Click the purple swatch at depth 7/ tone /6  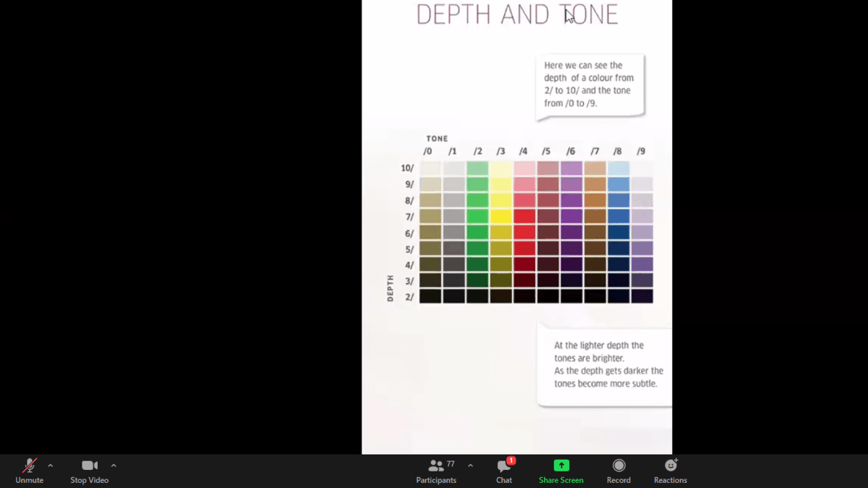(x=571, y=216)
